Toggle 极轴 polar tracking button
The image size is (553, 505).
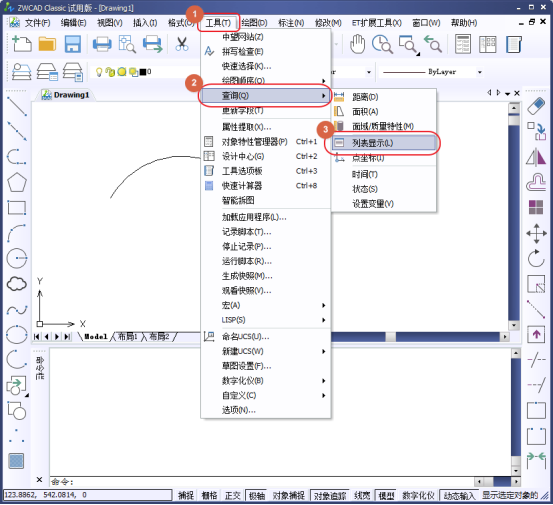click(x=257, y=495)
